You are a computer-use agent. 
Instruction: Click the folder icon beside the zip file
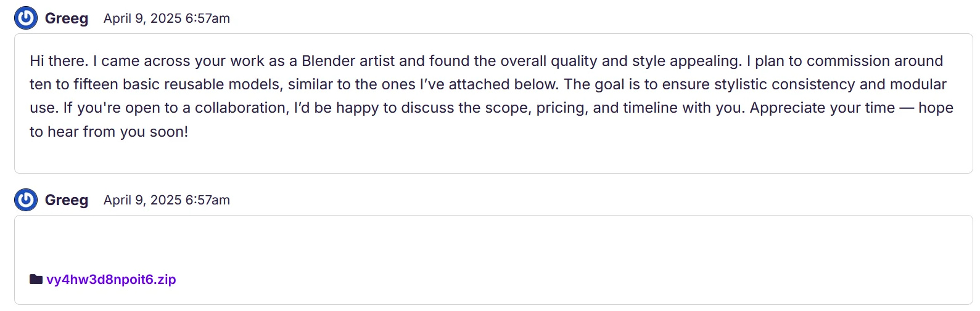tap(36, 279)
